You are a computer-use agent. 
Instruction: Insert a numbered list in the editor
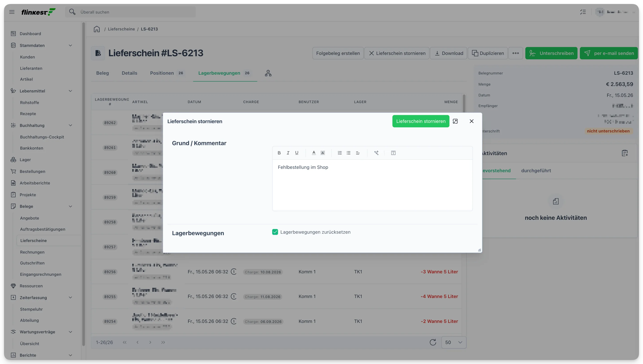[x=340, y=153]
